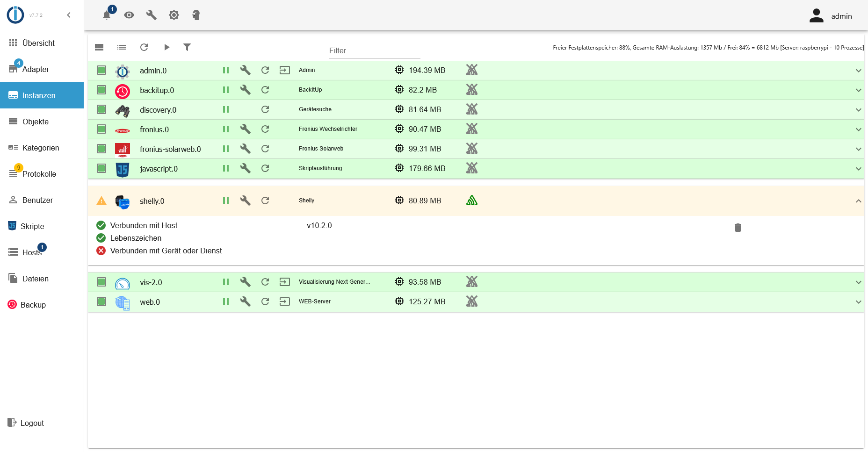Tick the admin.0 checkbox

click(101, 70)
